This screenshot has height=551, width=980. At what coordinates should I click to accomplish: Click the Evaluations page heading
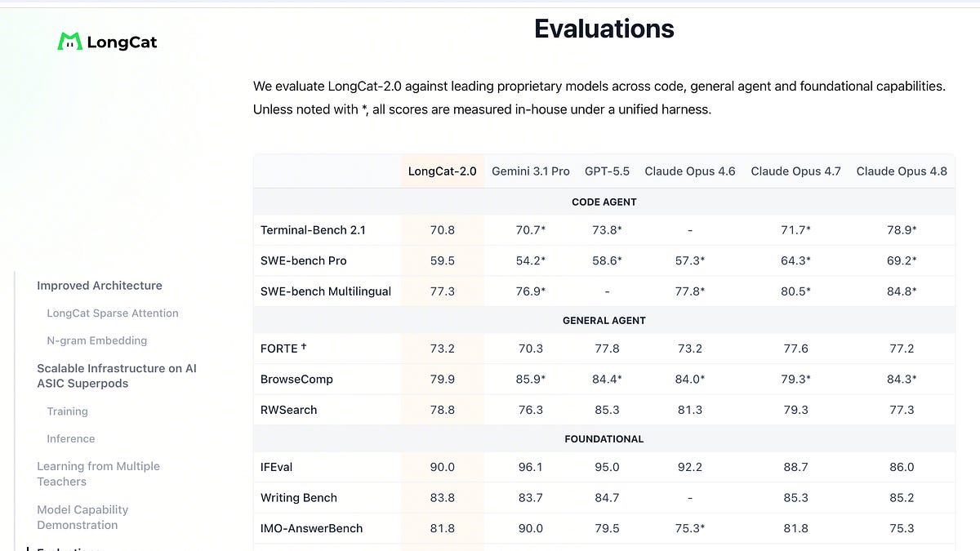pyautogui.click(x=604, y=29)
